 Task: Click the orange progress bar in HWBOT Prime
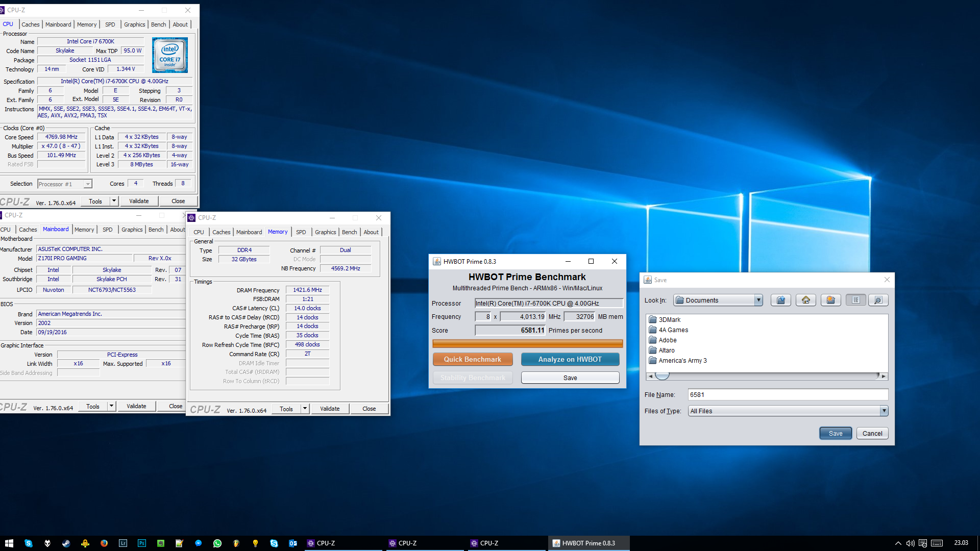528,343
